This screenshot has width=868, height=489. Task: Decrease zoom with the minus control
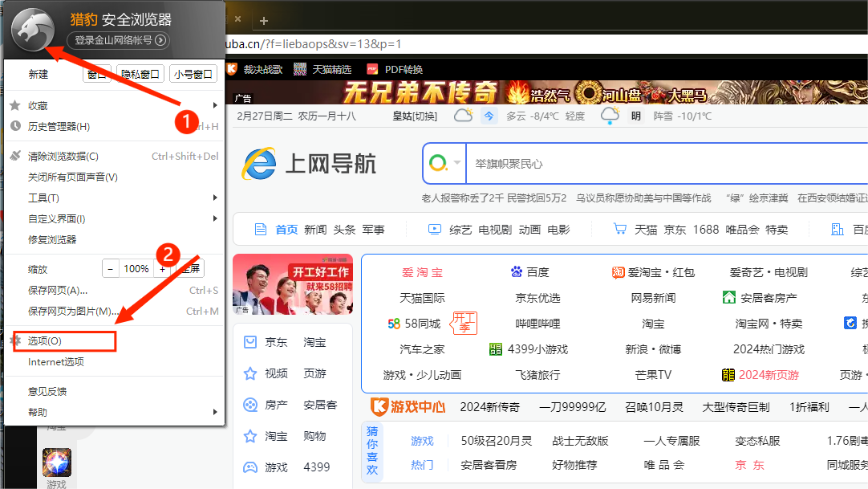(111, 268)
